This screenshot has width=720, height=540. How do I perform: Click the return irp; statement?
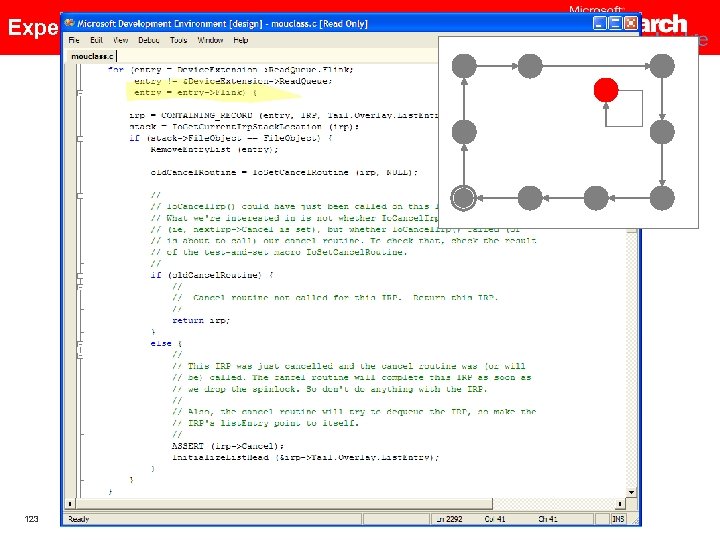tap(201, 321)
